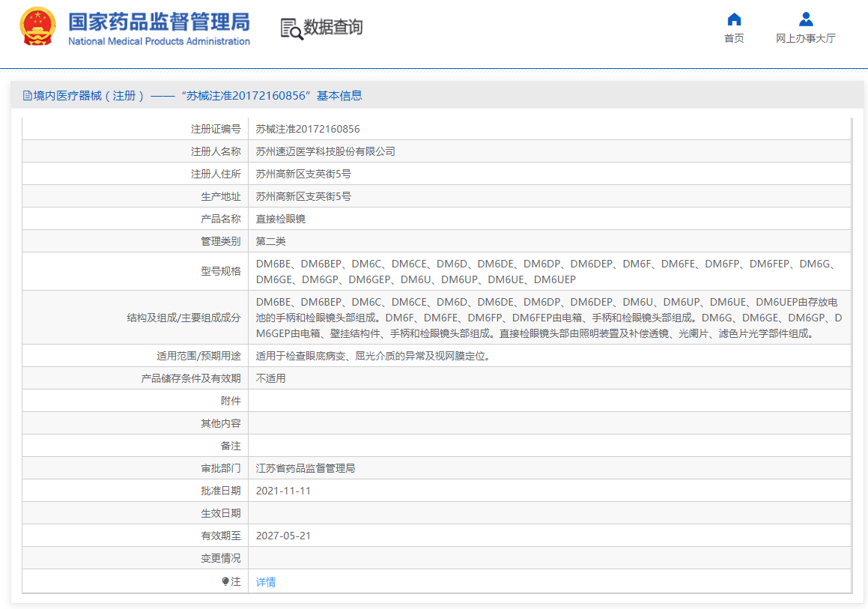Viewport: 868px width, 609px height.
Task: Go to 首页 via its text label
Action: click(x=734, y=38)
